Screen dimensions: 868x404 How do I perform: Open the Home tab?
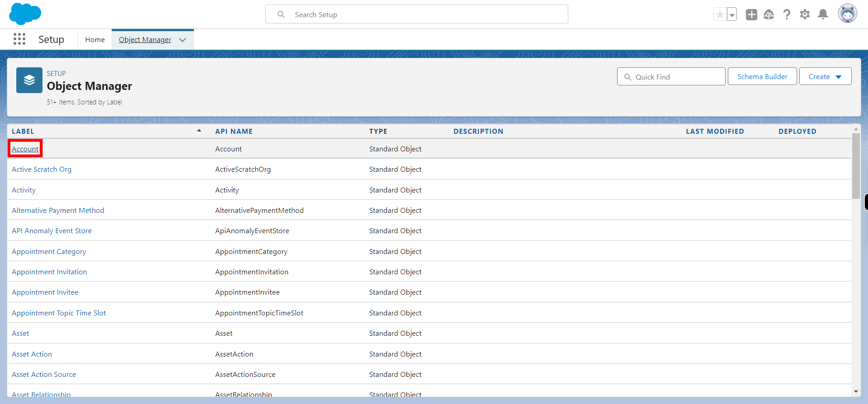coord(95,40)
